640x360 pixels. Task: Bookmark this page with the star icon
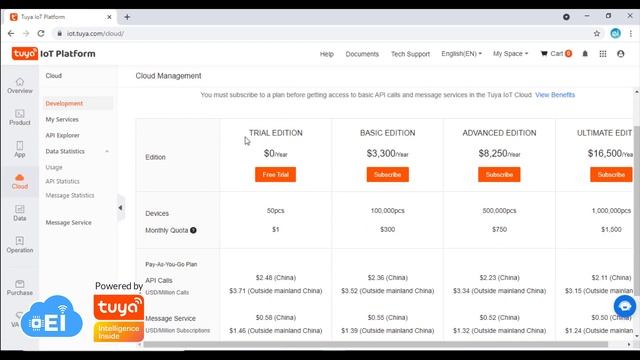point(597,33)
